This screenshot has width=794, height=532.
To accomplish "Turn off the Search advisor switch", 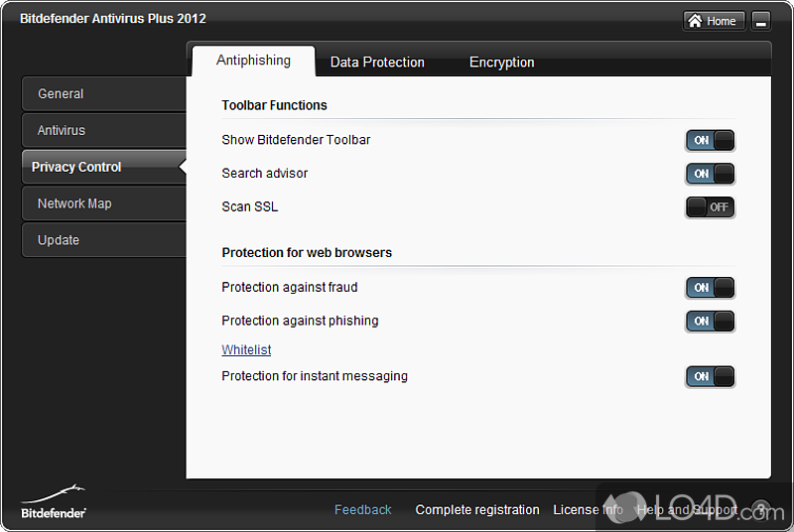I will (x=711, y=174).
